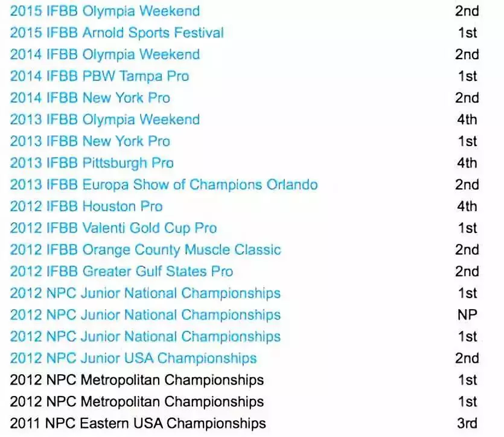Click the 2011 NPC Eastern USA Championships text
The image size is (504, 437).
click(x=138, y=424)
